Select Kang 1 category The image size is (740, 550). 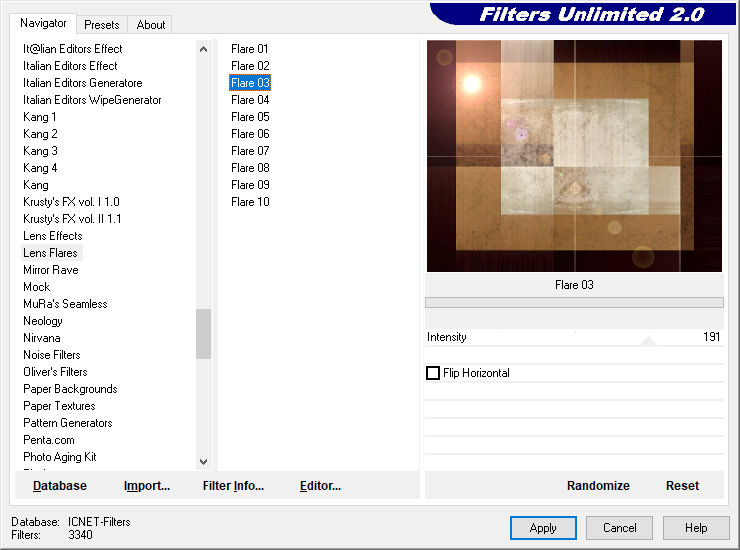(x=40, y=117)
